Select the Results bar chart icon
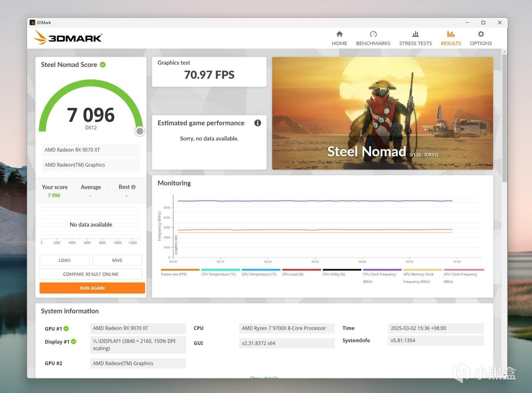The height and width of the screenshot is (393, 532). pyautogui.click(x=451, y=34)
